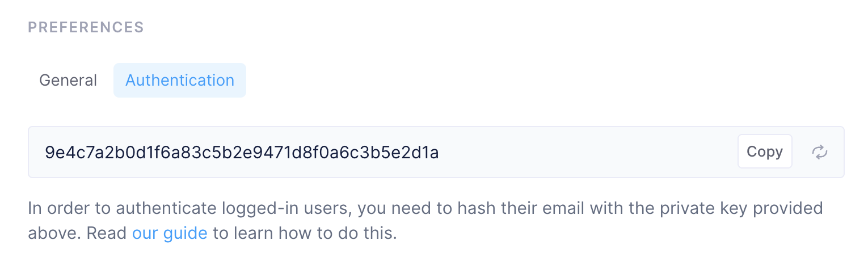Open the "our guide" link
Screen dimensions: 868x278
(x=170, y=233)
